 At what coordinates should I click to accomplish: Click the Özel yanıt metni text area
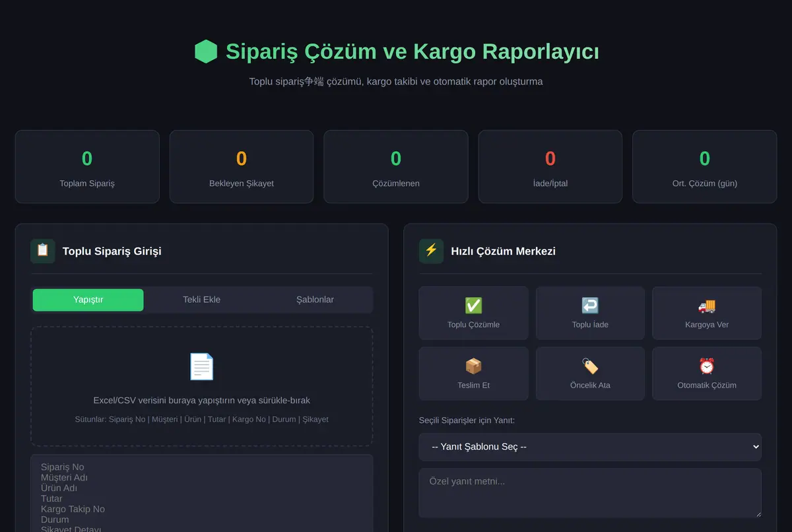tap(590, 493)
